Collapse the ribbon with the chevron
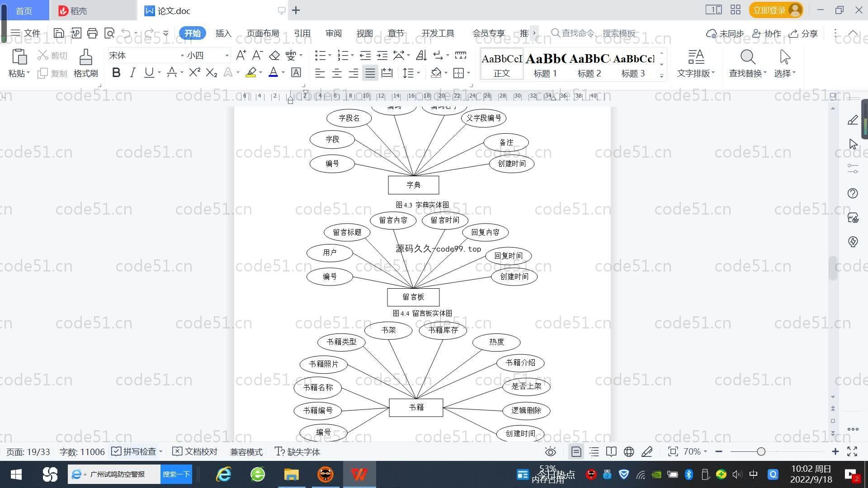The image size is (868, 488). click(853, 33)
